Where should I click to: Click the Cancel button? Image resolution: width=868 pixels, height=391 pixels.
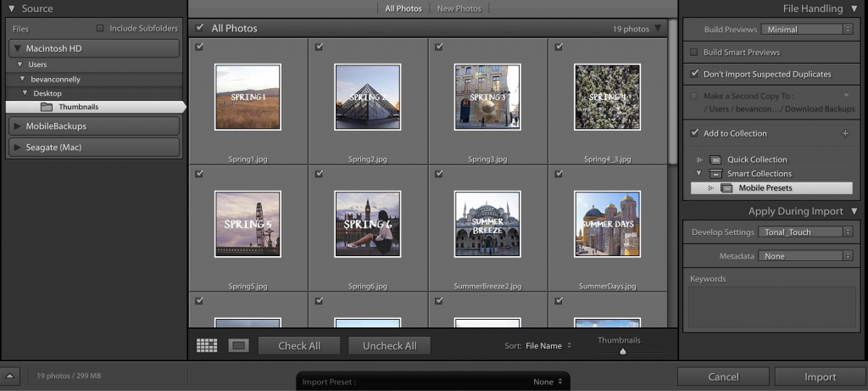[x=724, y=377]
